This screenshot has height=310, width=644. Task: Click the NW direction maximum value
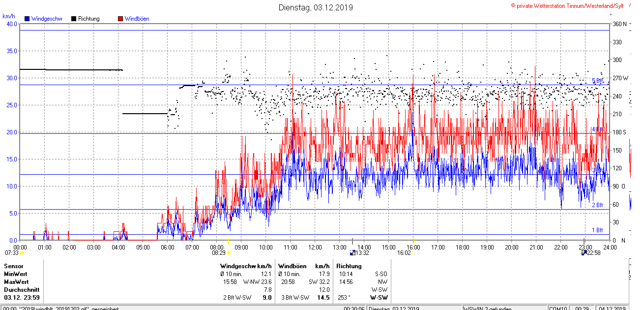coord(382,282)
